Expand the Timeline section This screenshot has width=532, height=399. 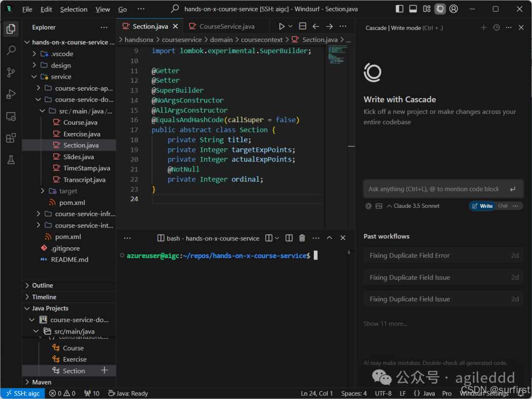click(44, 297)
